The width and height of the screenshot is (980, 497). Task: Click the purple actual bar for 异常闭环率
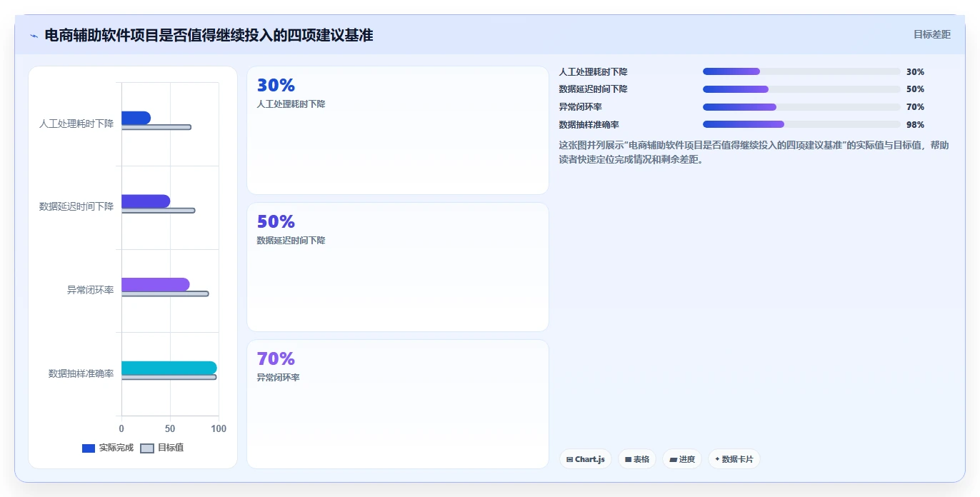155,284
